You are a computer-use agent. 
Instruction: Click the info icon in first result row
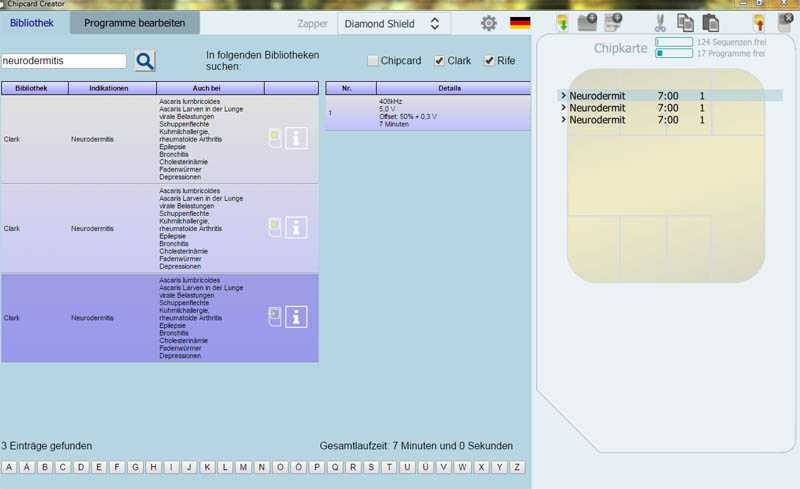point(296,137)
